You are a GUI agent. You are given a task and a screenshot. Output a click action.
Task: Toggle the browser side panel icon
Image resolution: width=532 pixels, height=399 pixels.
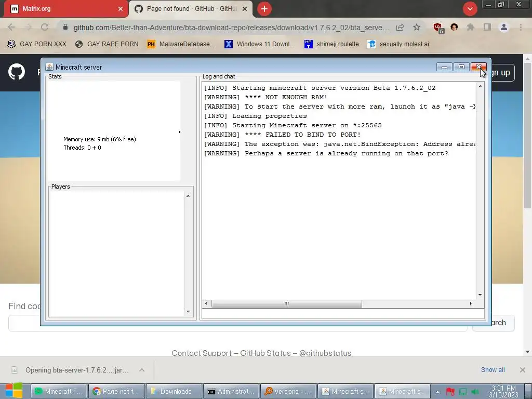(487, 27)
